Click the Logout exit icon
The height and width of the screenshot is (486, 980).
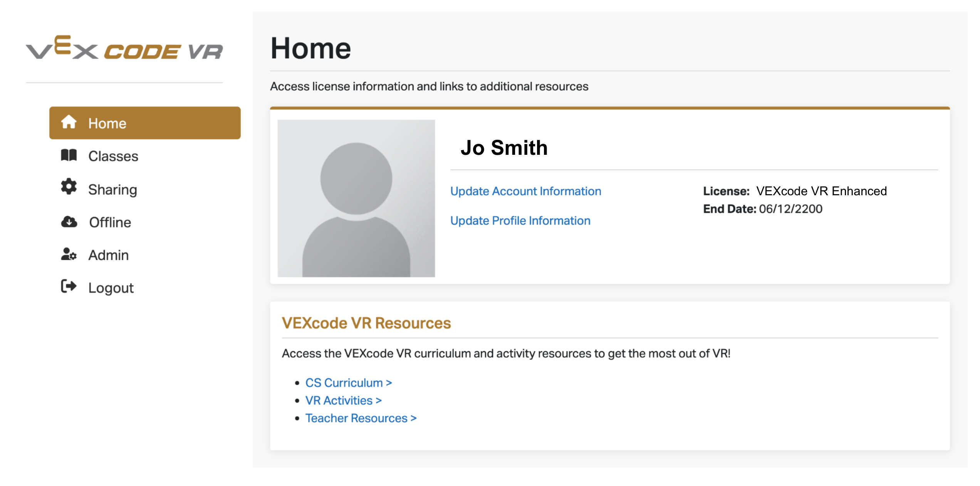coord(69,287)
